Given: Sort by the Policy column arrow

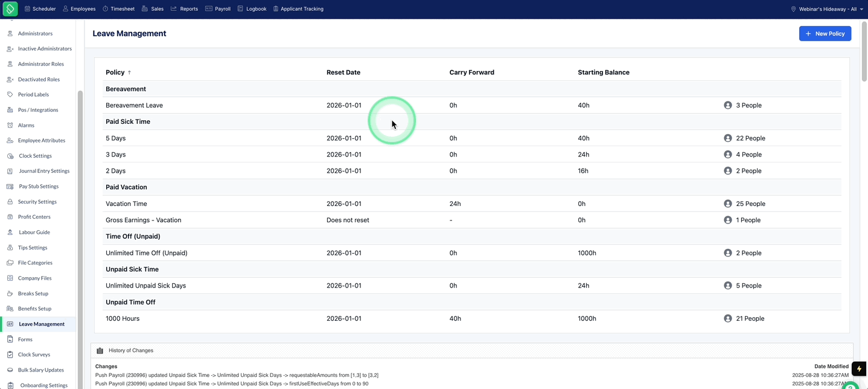Looking at the screenshot, I should pos(129,72).
